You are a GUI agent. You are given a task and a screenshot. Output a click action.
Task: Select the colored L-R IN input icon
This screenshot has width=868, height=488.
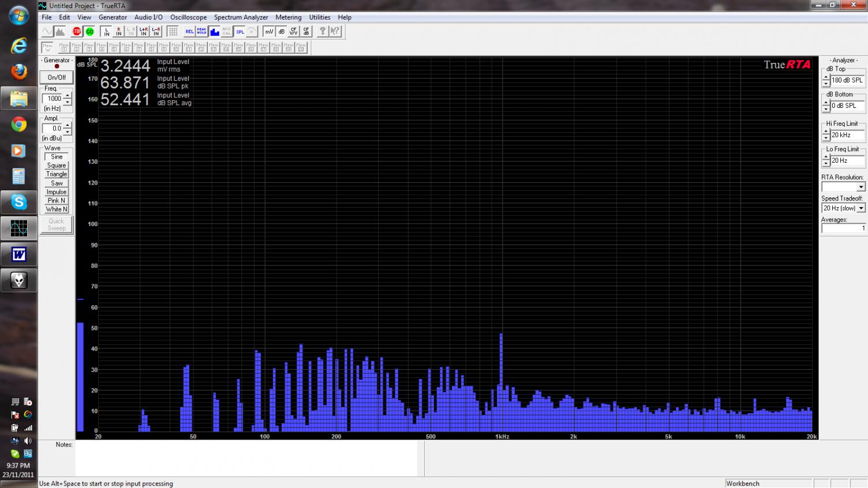(x=156, y=31)
